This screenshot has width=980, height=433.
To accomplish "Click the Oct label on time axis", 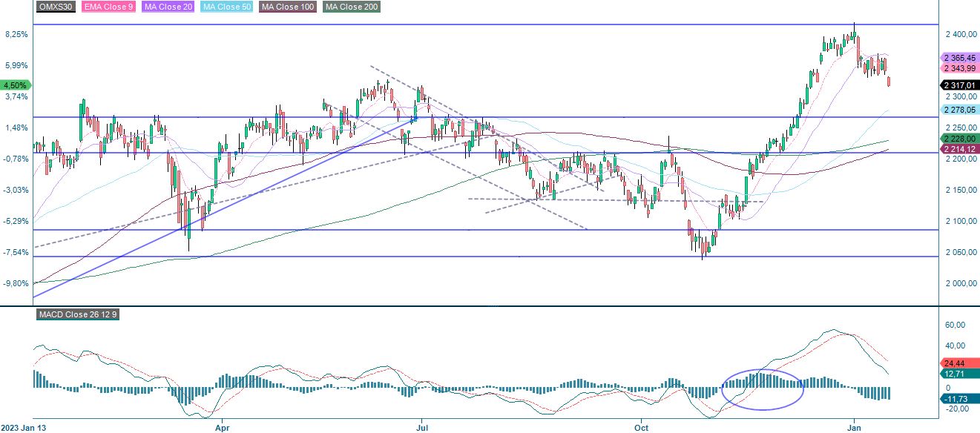I will click(x=640, y=428).
